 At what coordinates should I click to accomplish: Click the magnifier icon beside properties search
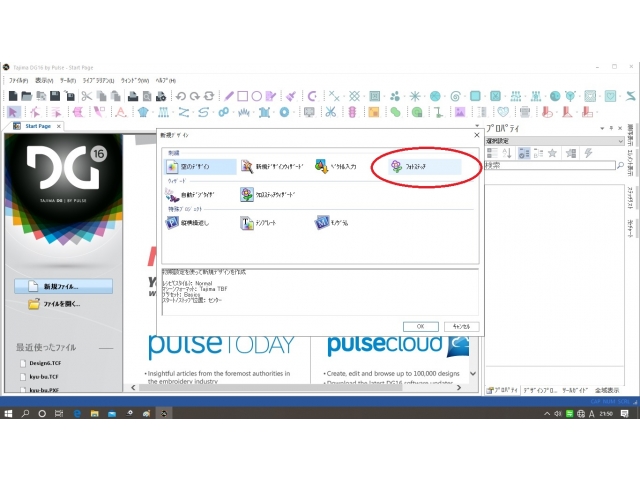(620, 165)
